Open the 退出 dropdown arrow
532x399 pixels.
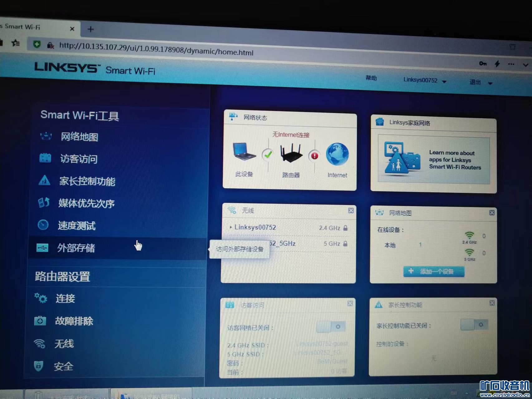point(490,83)
